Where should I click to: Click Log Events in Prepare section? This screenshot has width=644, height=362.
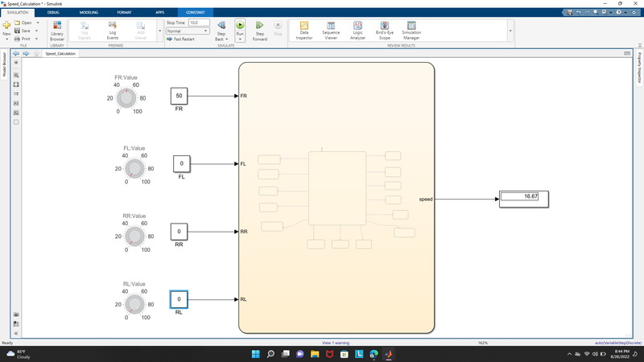pyautogui.click(x=113, y=31)
